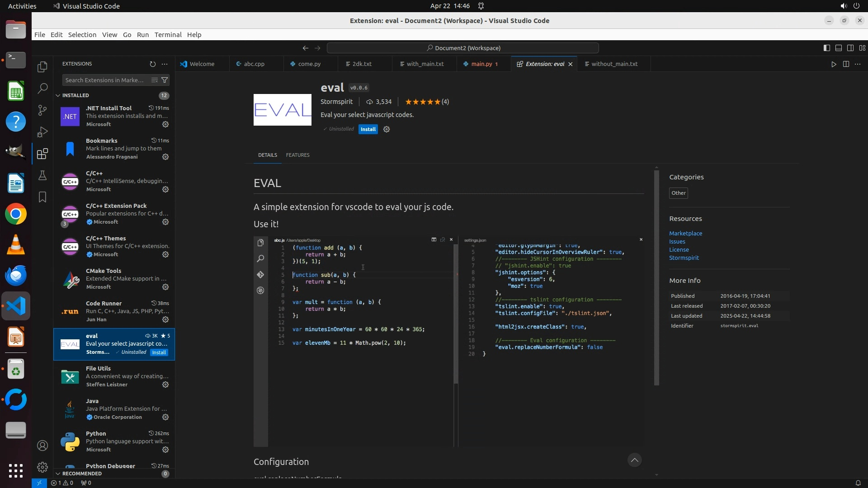Image resolution: width=868 pixels, height=488 pixels.
Task: Open manage gear for Code Runner extension
Action: pos(165,319)
